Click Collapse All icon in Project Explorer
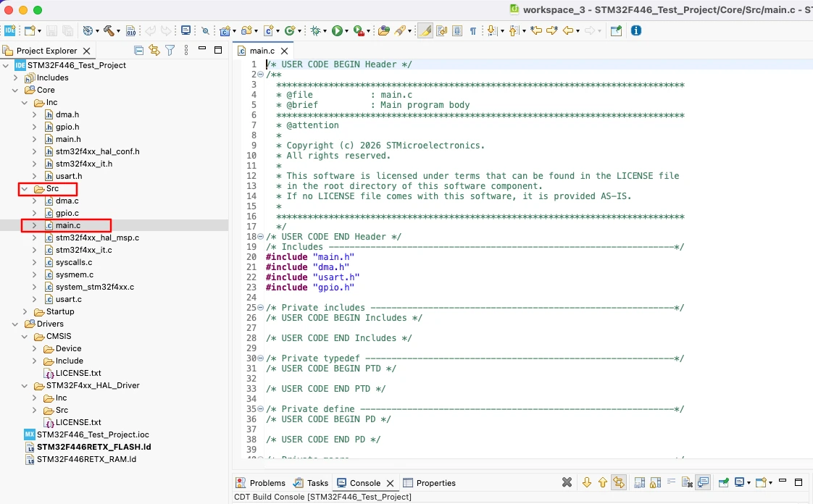Screen dimensions: 813x504 pyautogui.click(x=138, y=50)
